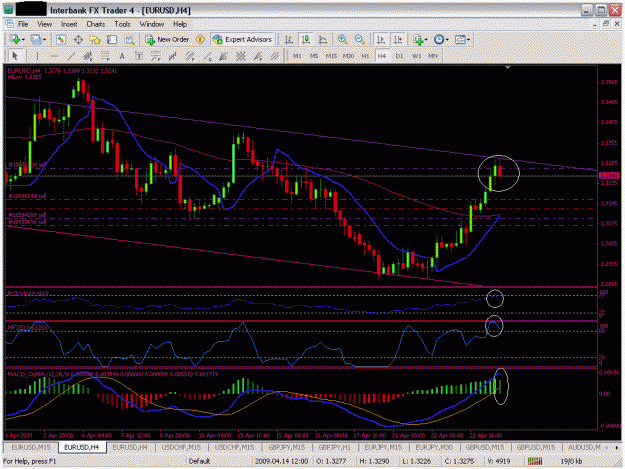Open the Indicators list icon
Viewport: 625px width, 469px height.
pos(418,39)
